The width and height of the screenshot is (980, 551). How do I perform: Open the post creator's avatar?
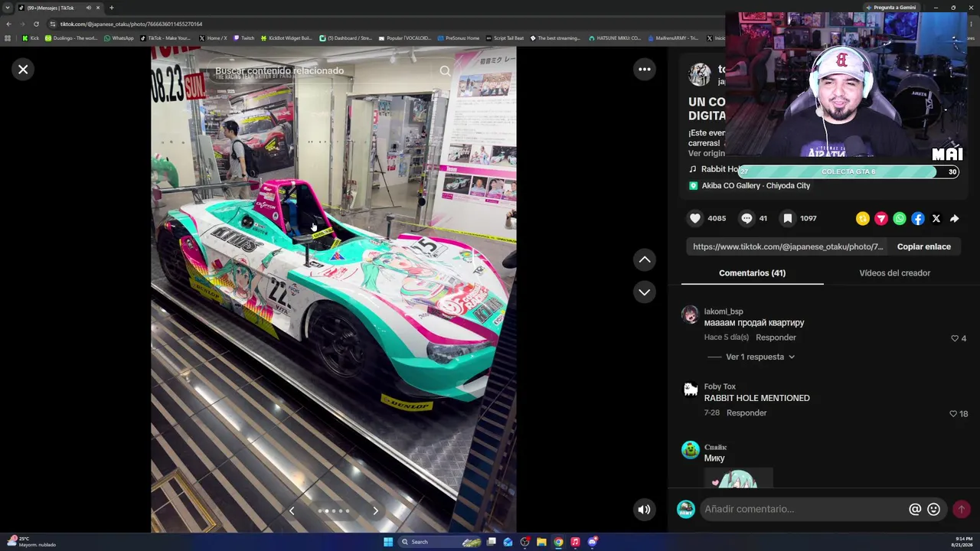(x=699, y=75)
